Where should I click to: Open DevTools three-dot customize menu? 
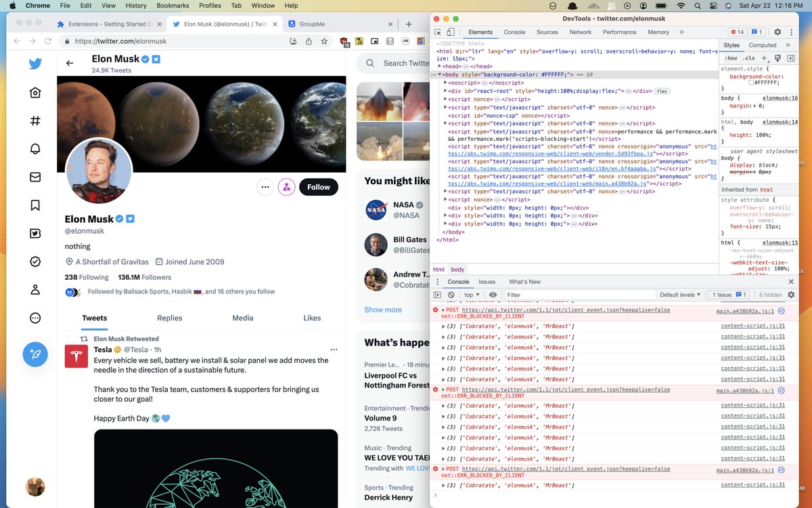point(791,32)
